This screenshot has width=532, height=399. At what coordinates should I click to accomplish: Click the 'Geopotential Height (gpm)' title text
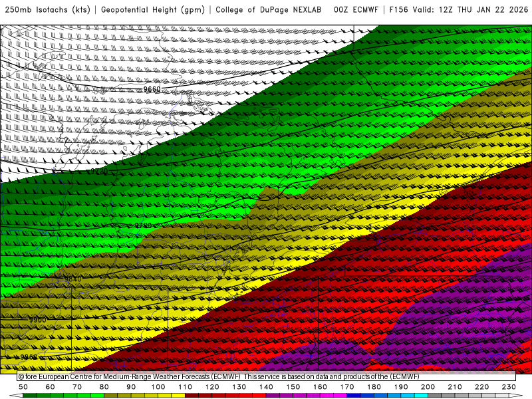click(x=153, y=9)
